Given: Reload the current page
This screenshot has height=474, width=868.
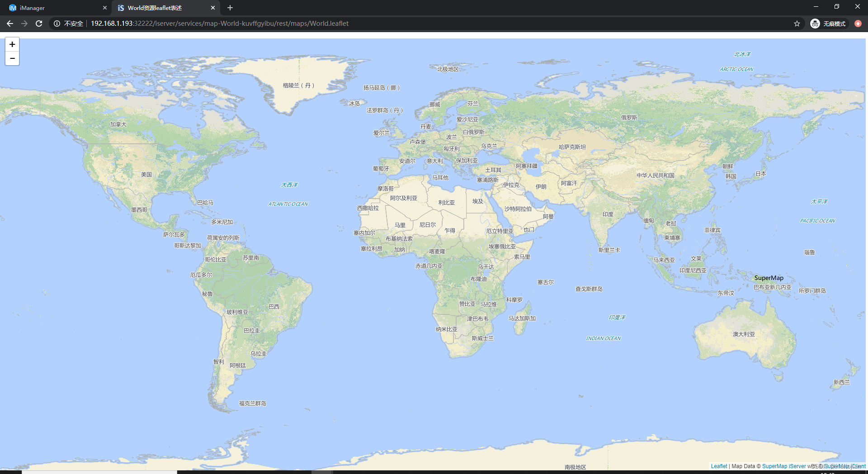Looking at the screenshot, I should 39,24.
